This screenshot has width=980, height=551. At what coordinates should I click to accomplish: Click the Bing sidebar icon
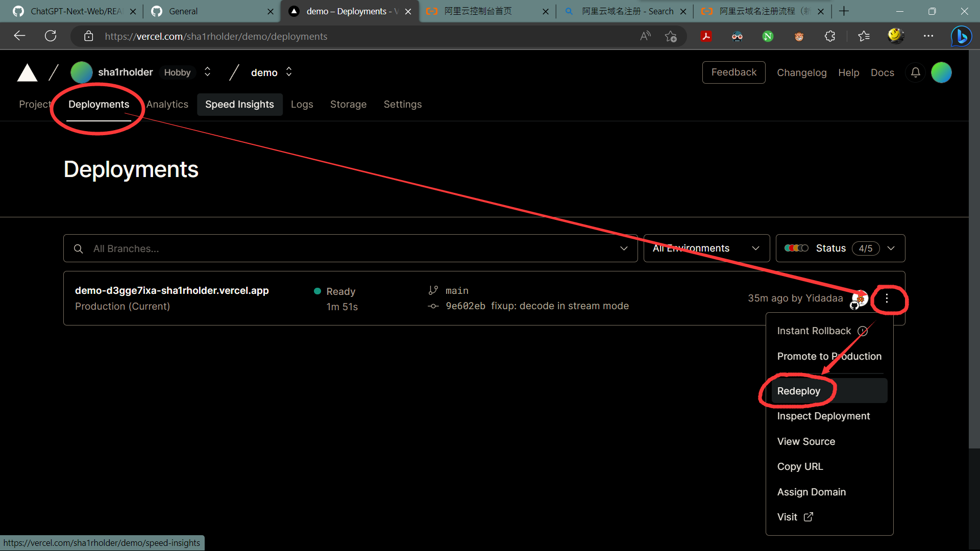[x=961, y=36]
